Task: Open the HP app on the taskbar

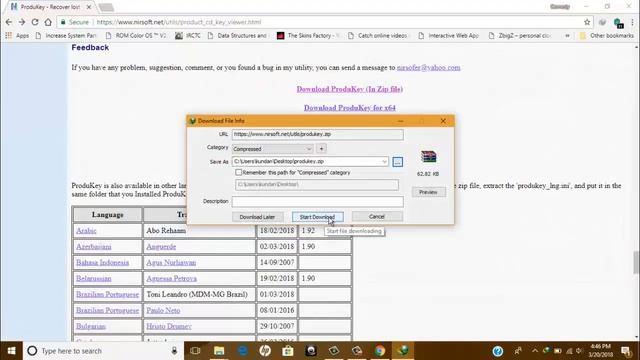Action: [265, 351]
